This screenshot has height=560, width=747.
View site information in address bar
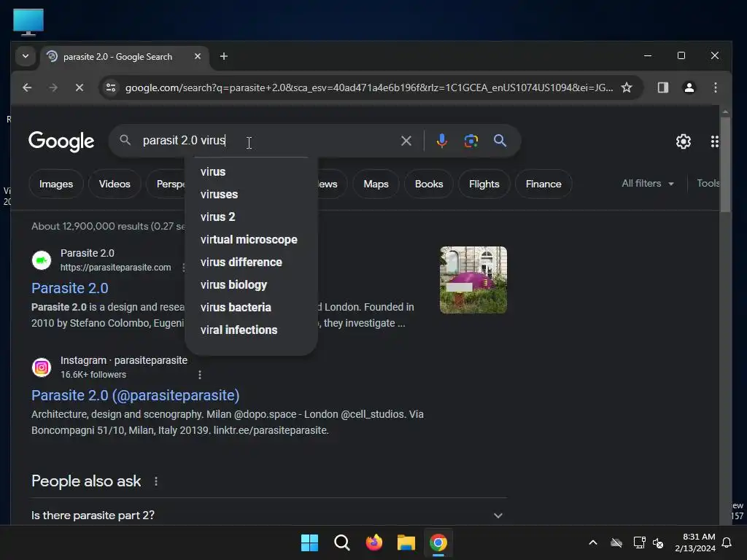pos(111,87)
